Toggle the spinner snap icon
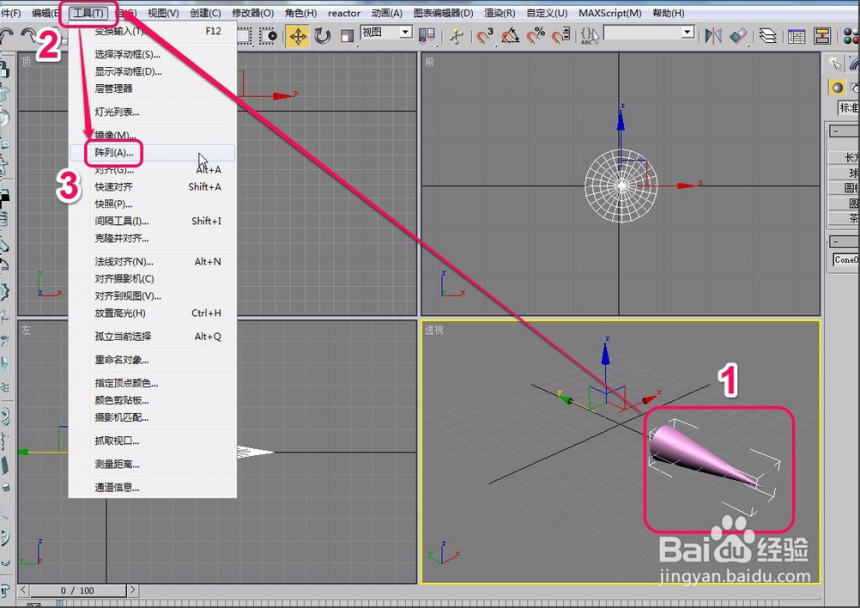This screenshot has width=860, height=608. click(561, 36)
